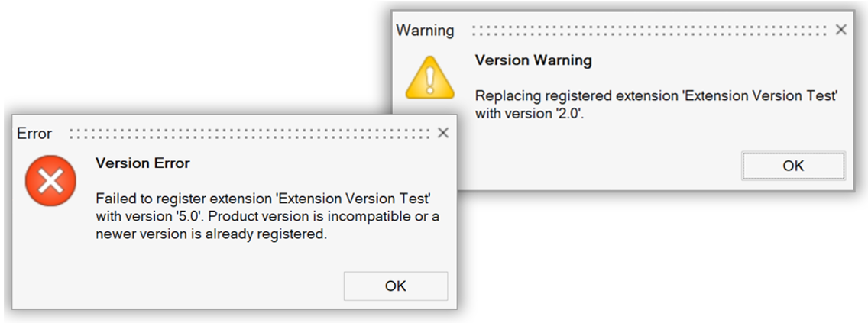Click the yellow warning triangle icon
The image size is (868, 323).
click(x=429, y=79)
